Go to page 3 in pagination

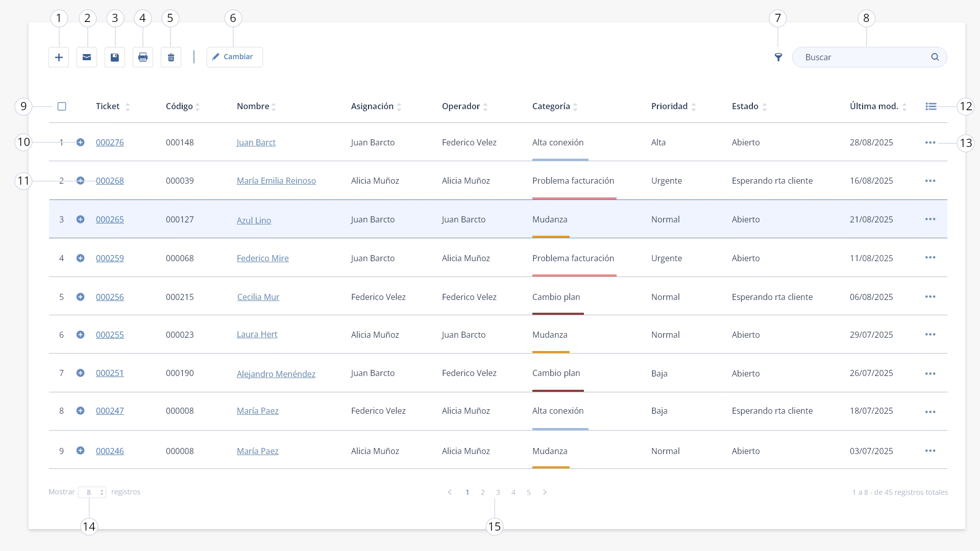(x=498, y=492)
